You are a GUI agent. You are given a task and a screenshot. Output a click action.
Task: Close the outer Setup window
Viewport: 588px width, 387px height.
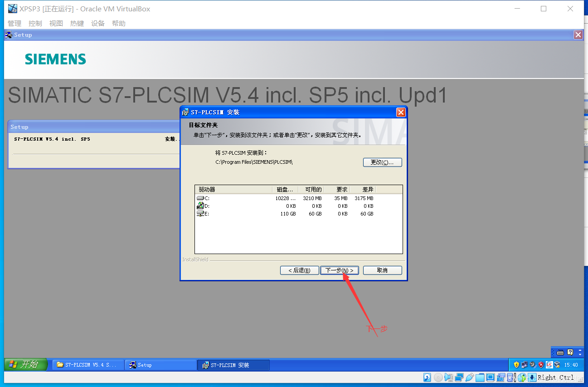(578, 35)
